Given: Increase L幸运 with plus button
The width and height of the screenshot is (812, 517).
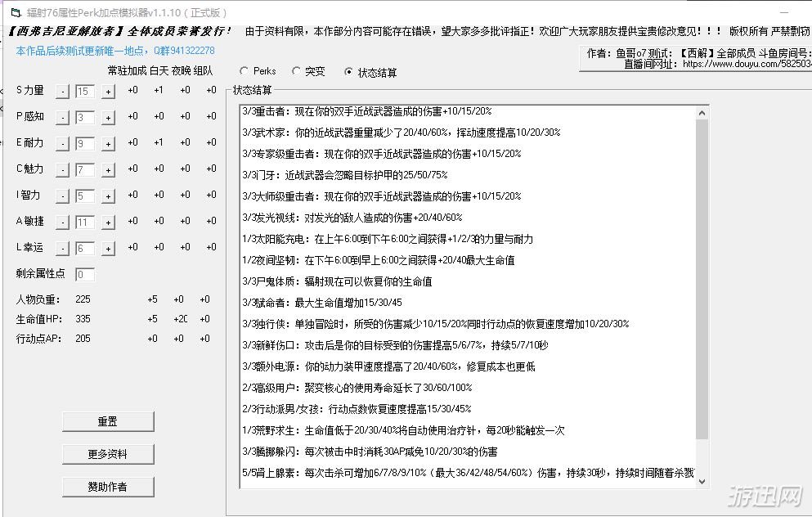Looking at the screenshot, I should 108,249.
